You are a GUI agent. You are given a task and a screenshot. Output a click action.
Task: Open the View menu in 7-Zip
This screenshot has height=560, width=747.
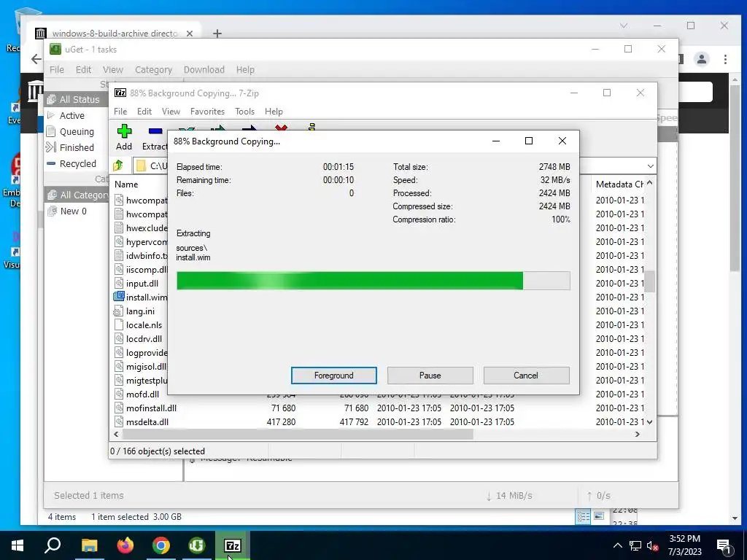(x=171, y=112)
